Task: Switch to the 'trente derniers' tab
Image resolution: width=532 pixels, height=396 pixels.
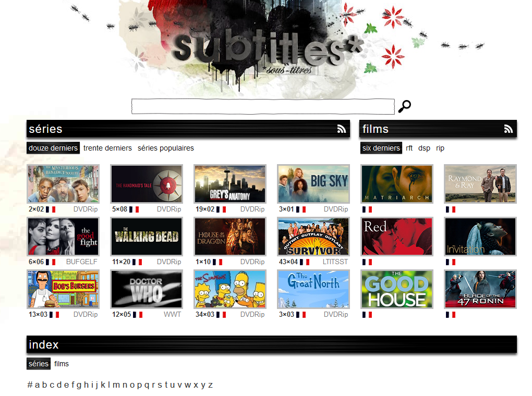Action: tap(107, 148)
